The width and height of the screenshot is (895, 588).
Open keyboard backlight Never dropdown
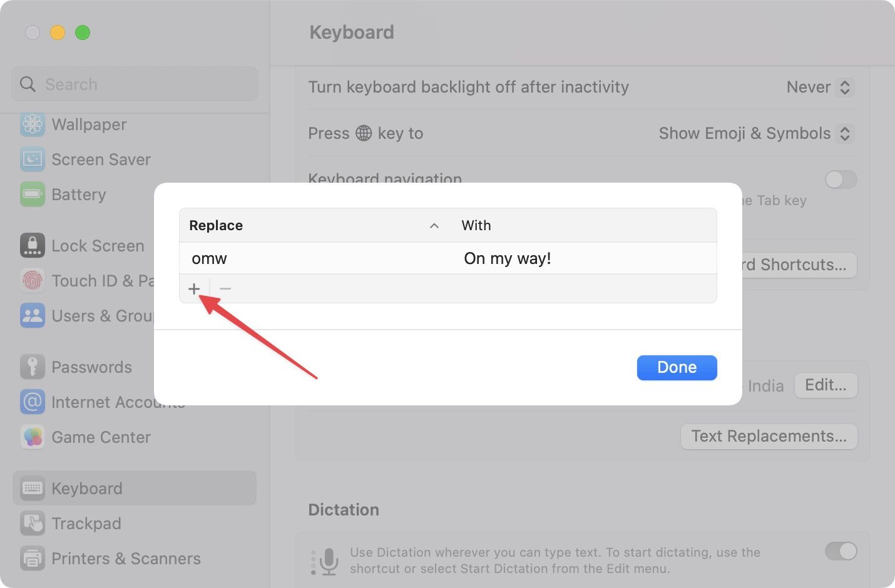pos(819,87)
